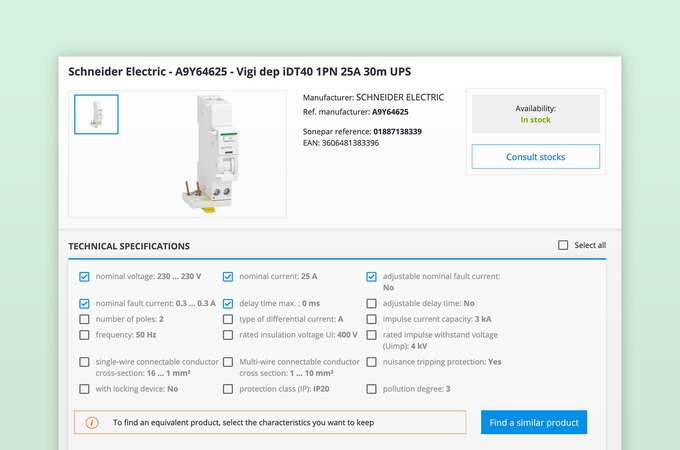The image size is (680, 450).
Task: Check single-wire connectable conductor checkbox
Action: (84, 362)
